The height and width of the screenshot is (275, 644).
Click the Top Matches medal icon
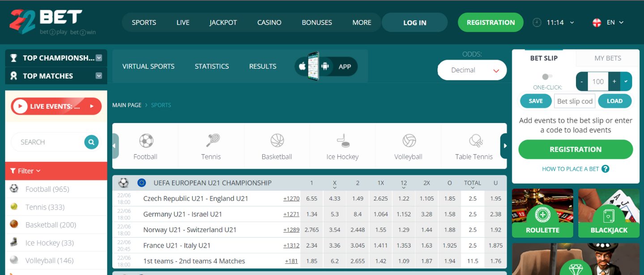coord(14,76)
